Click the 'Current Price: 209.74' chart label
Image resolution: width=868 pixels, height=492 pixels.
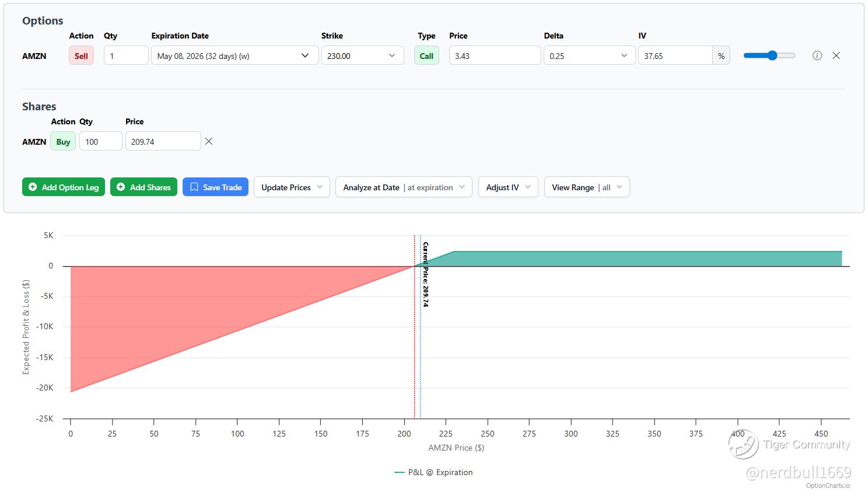pos(426,274)
